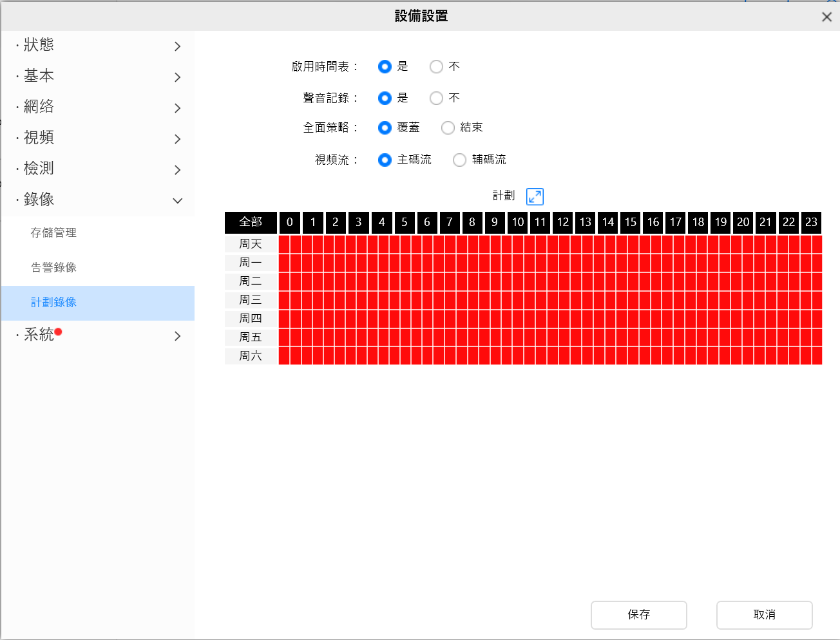840x640 pixels.
Task: Expand the 狀態 section chevron
Action: click(x=178, y=46)
